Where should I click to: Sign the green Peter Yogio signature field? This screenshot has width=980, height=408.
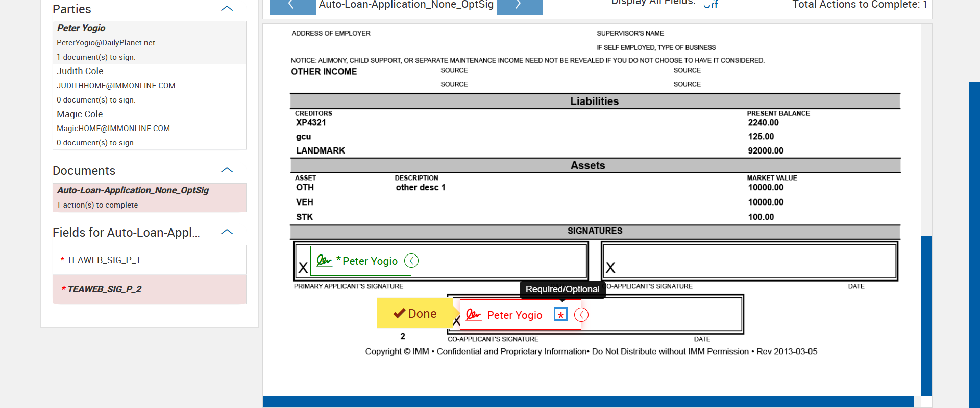tap(361, 261)
